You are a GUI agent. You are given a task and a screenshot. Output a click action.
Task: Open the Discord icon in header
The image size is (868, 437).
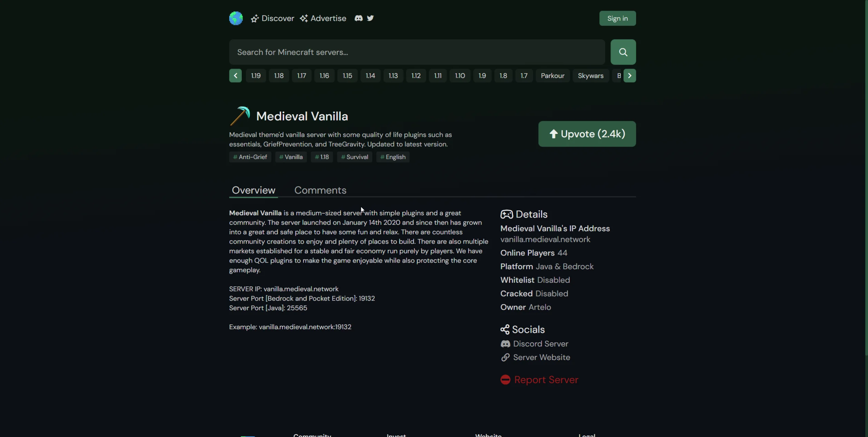point(358,18)
